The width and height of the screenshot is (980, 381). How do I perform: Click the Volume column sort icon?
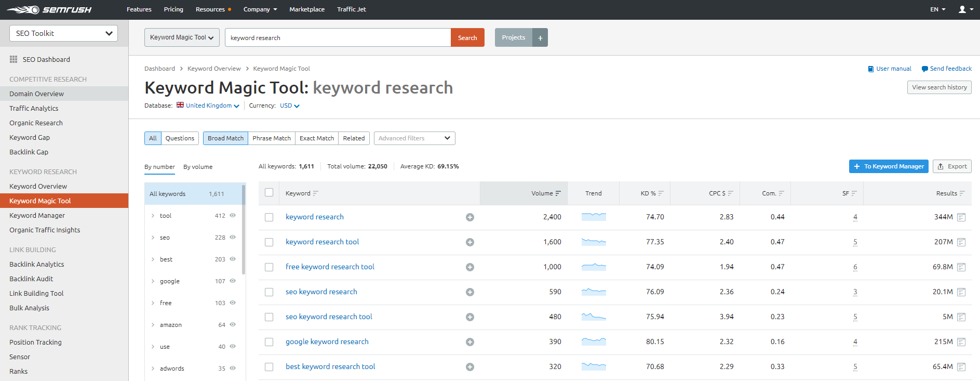[558, 193]
